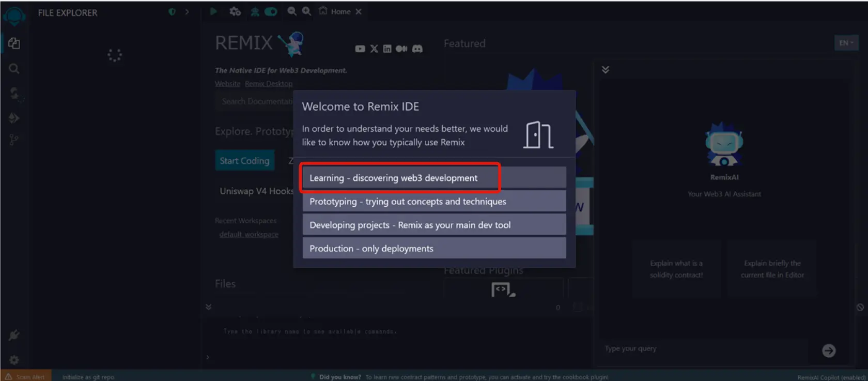Click the RemixAI robot toolbar icon
Image resolution: width=868 pixels, height=381 pixels.
[255, 11]
